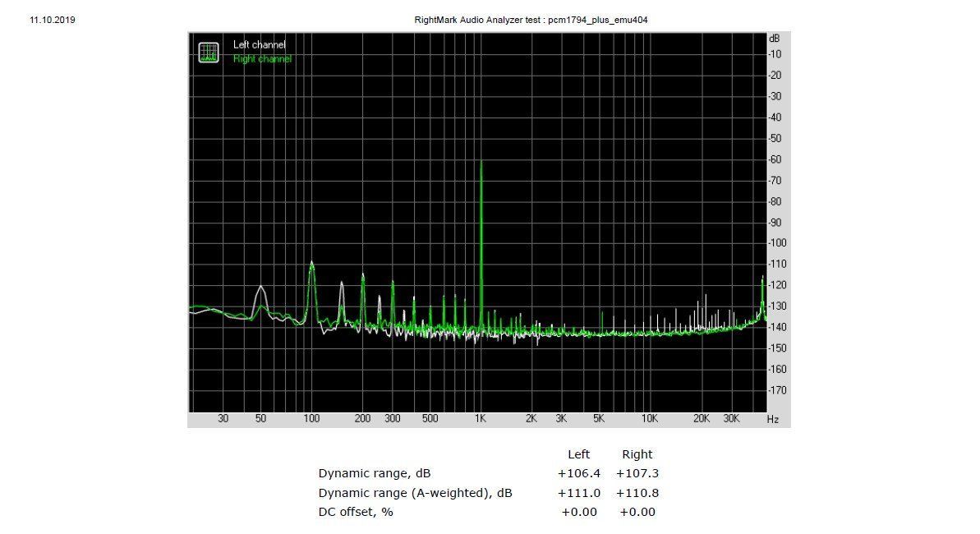Image resolution: width=980 pixels, height=534 pixels.
Task: Click the value '+110.8'
Action: [x=637, y=493]
